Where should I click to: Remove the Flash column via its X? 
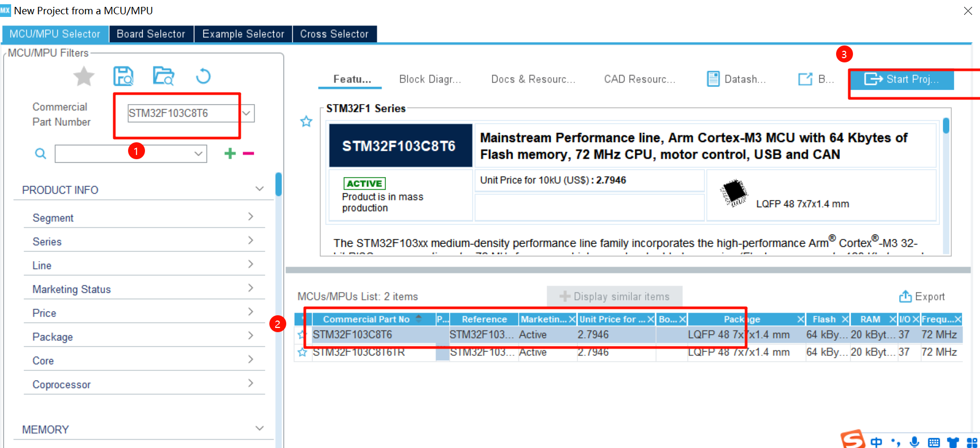coord(845,319)
